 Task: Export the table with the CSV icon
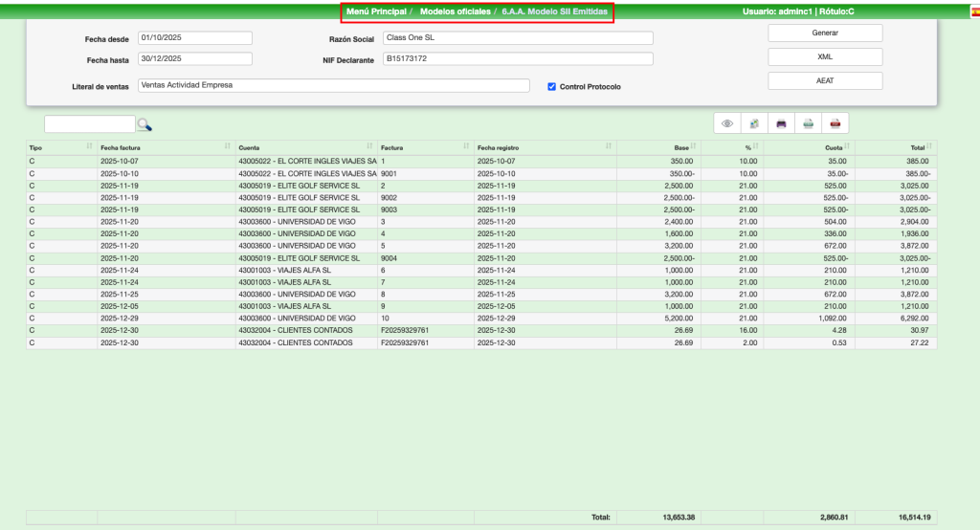[x=808, y=123]
